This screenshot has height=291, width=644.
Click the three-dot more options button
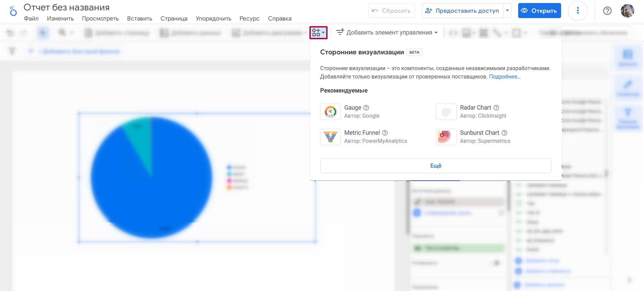[x=578, y=11]
